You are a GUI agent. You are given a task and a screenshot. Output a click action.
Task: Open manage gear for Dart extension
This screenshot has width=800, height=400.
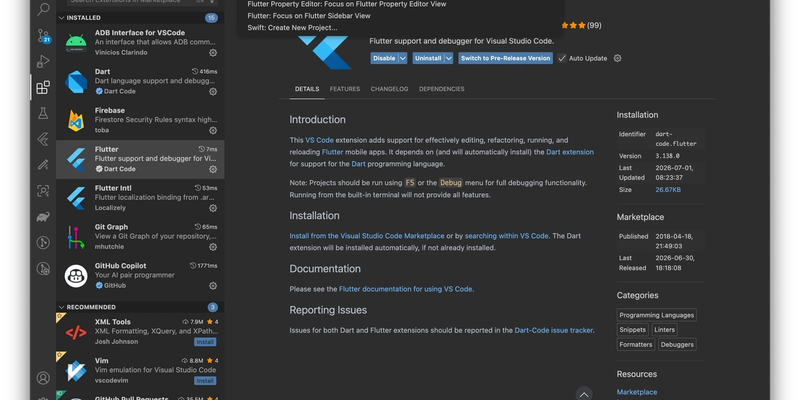pyautogui.click(x=213, y=91)
